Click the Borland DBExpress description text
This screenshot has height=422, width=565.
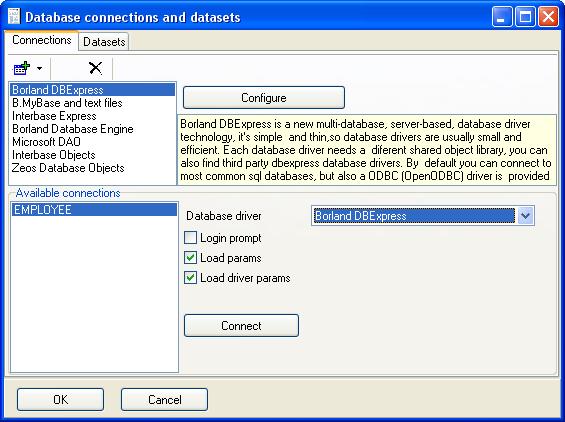pos(366,150)
